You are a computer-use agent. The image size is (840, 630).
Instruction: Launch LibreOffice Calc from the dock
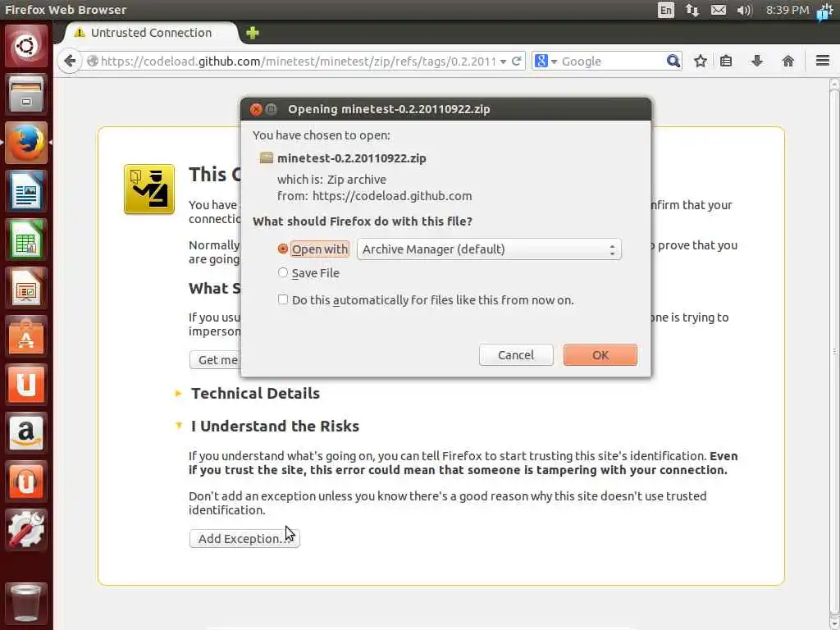[25, 239]
